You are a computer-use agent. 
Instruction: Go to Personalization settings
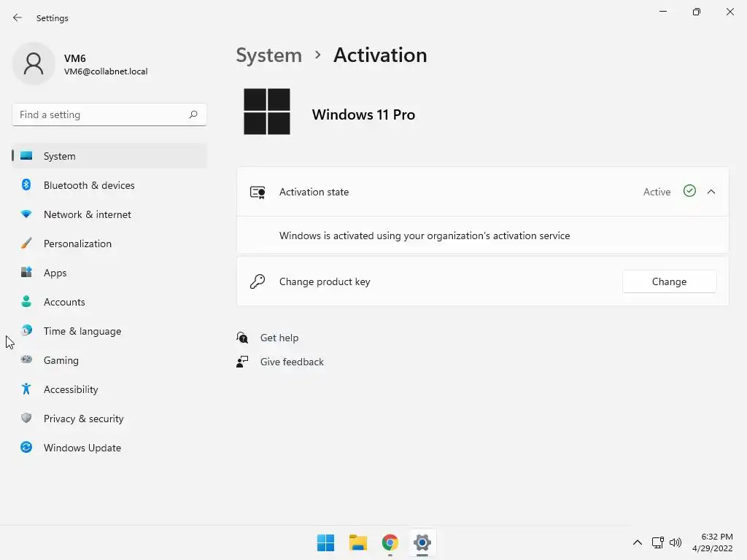109,244
